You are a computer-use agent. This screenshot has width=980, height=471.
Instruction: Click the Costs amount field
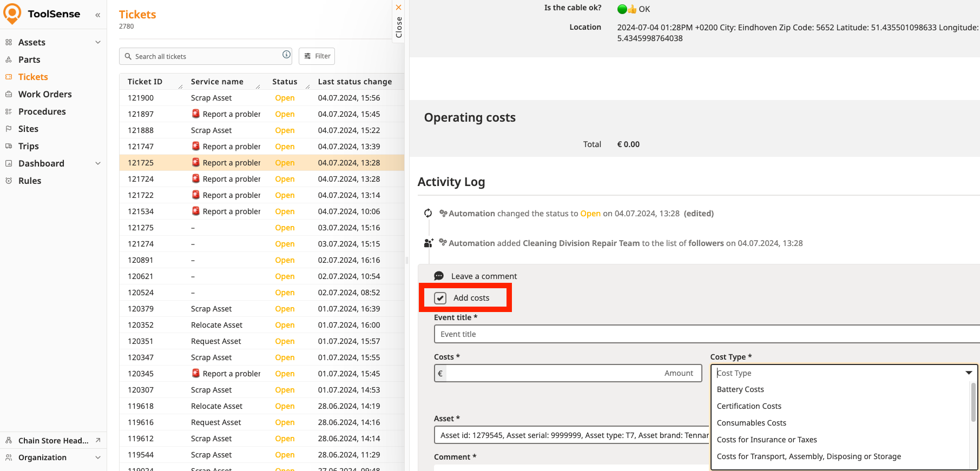coord(568,373)
